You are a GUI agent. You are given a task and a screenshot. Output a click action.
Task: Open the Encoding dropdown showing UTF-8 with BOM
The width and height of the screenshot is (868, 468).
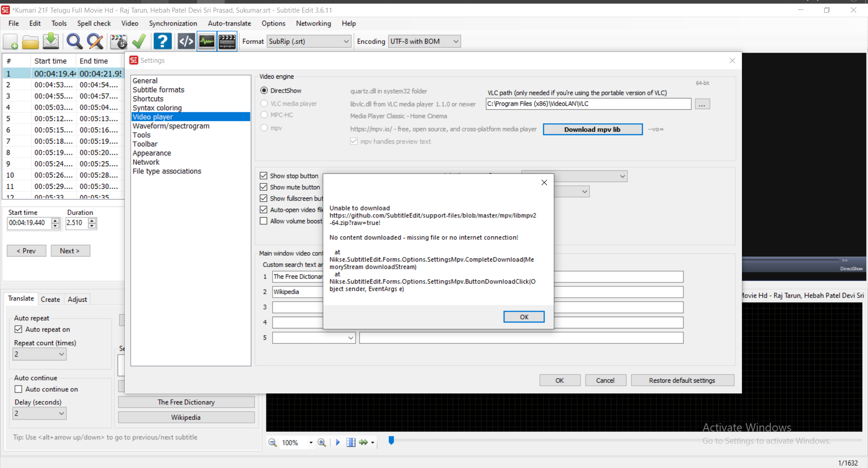(x=454, y=41)
